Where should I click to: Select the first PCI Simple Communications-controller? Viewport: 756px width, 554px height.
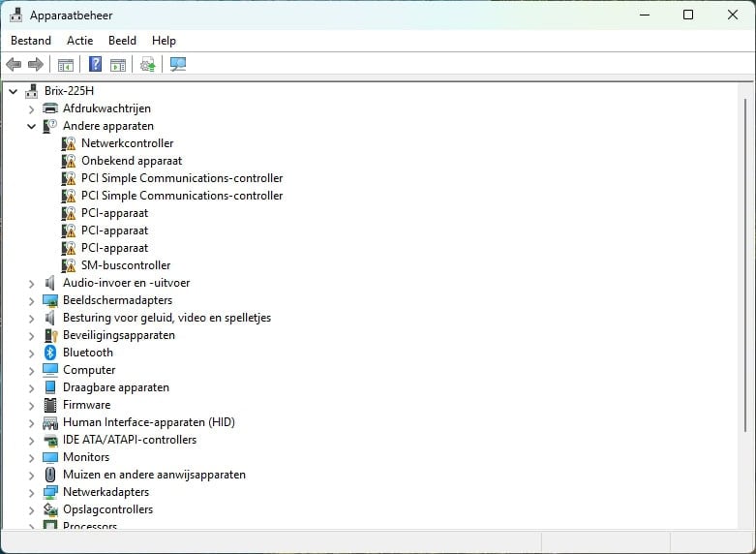(182, 178)
